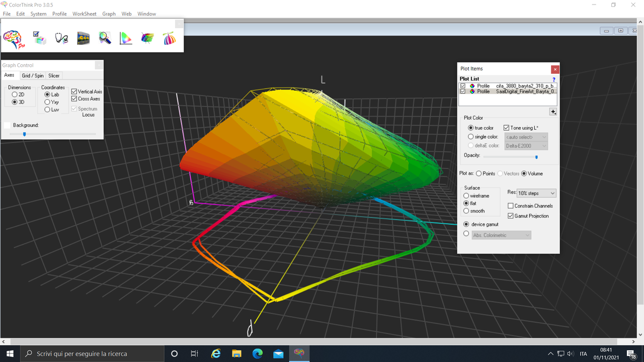The width and height of the screenshot is (644, 362).
Task: Open the Res 10% steps dropdown
Action: [536, 193]
